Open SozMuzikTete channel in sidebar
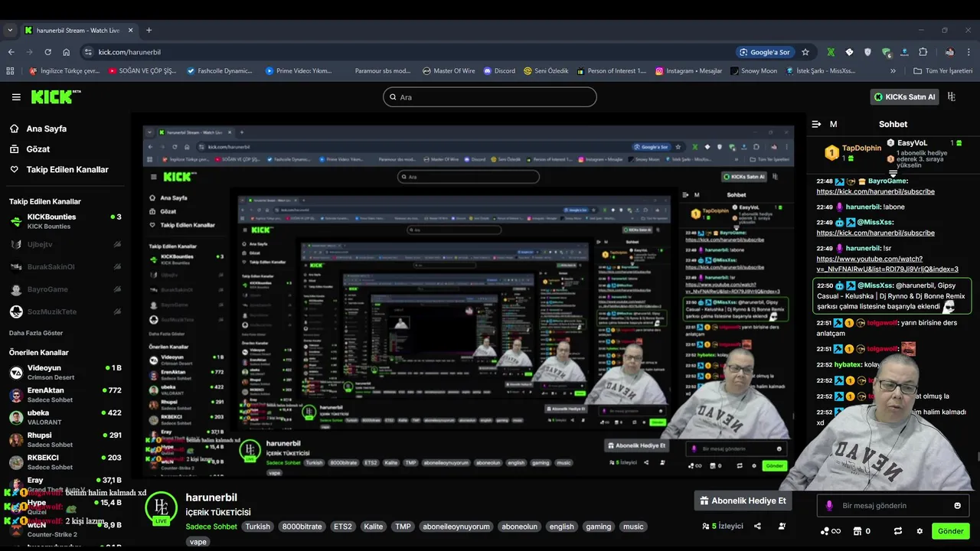 (64, 311)
